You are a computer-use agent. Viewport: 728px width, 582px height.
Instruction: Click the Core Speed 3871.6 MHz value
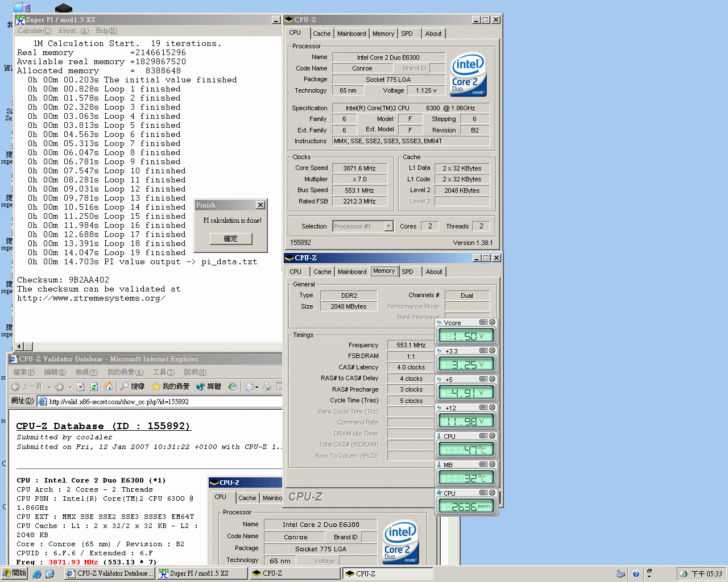point(359,168)
